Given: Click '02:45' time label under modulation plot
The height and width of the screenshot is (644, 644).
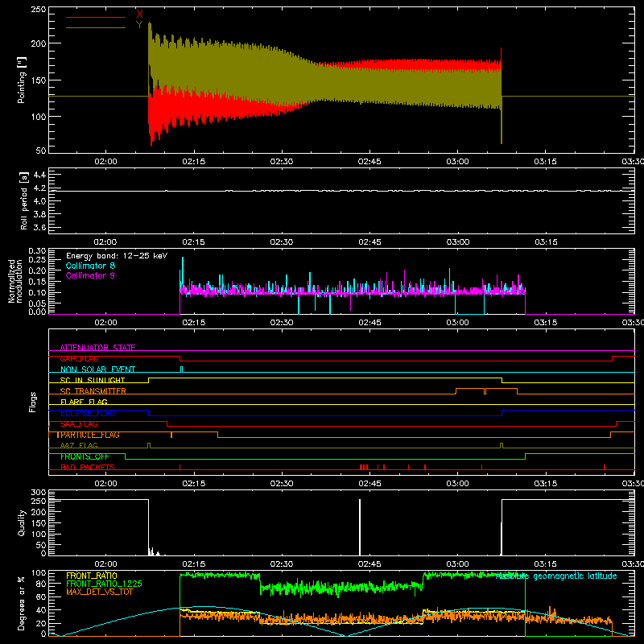Looking at the screenshot, I should click(x=369, y=323).
